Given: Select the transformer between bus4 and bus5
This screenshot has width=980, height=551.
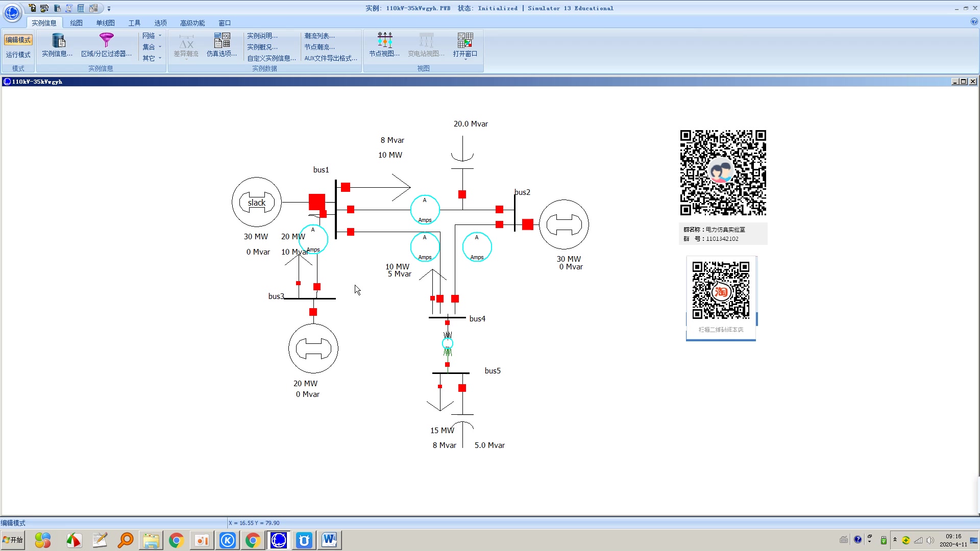Looking at the screenshot, I should 448,343.
